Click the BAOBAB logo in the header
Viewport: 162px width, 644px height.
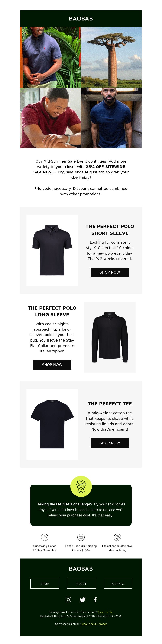click(81, 19)
